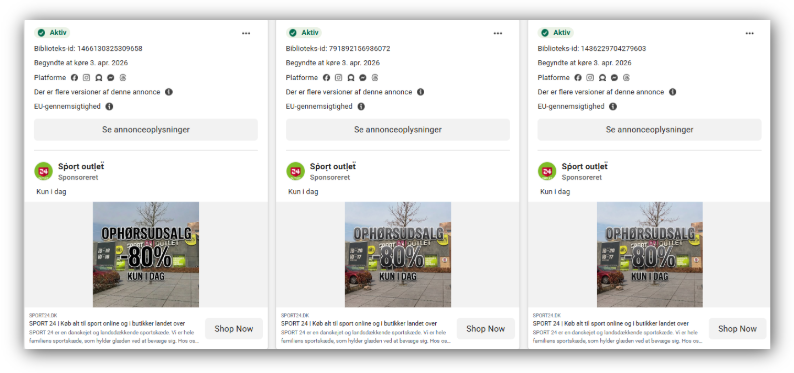The image size is (794, 373).
Task: Click 'Se annonceoplysninger' for ad 1466…
Action: click(146, 130)
